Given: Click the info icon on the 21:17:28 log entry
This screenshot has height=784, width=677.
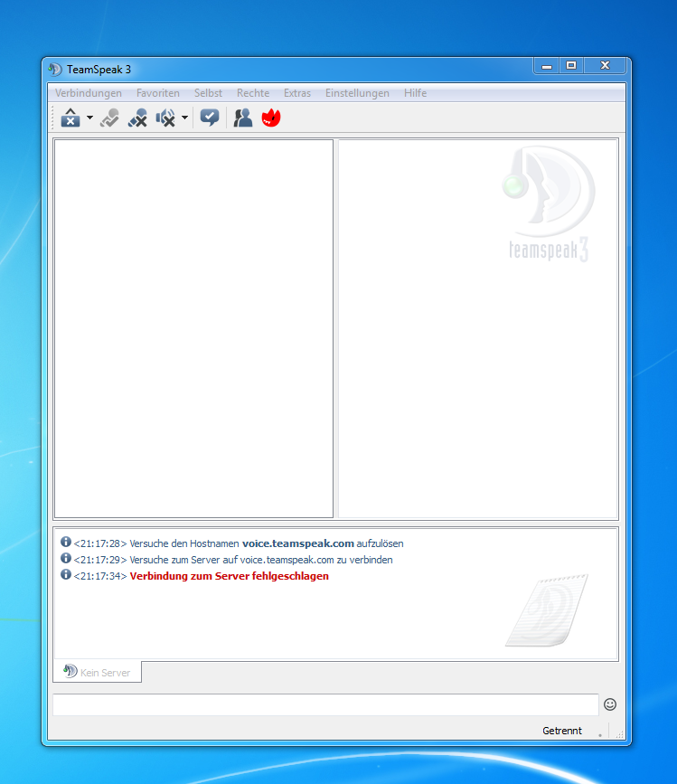Looking at the screenshot, I should [x=66, y=542].
